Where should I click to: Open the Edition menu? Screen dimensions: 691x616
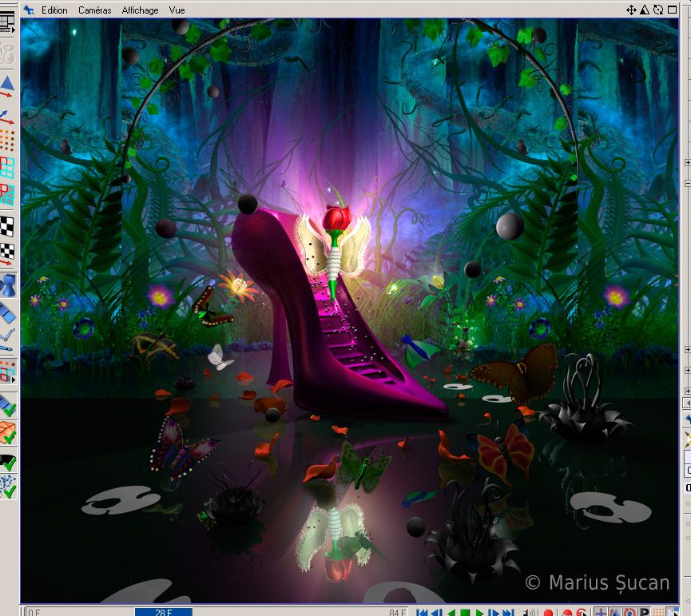click(x=54, y=10)
